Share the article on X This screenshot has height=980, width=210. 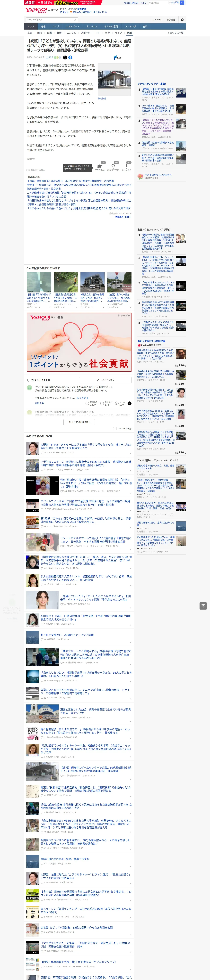point(65,57)
